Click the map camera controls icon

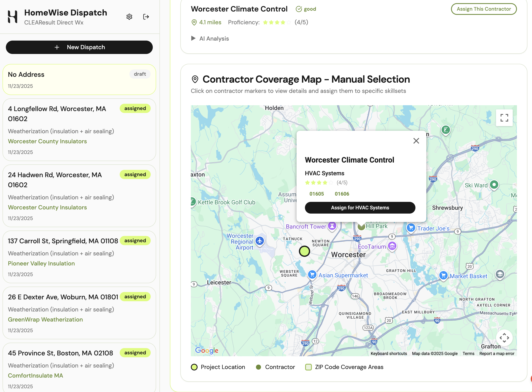pos(504,338)
